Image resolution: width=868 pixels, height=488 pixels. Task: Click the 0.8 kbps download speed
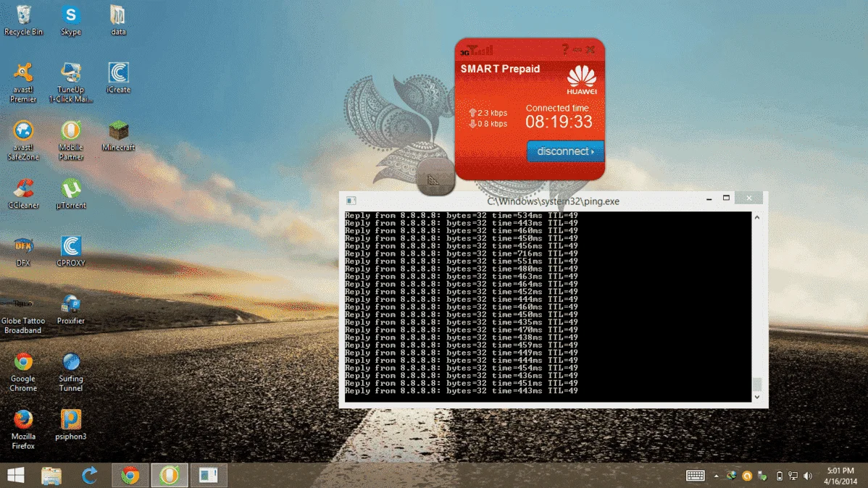click(488, 124)
